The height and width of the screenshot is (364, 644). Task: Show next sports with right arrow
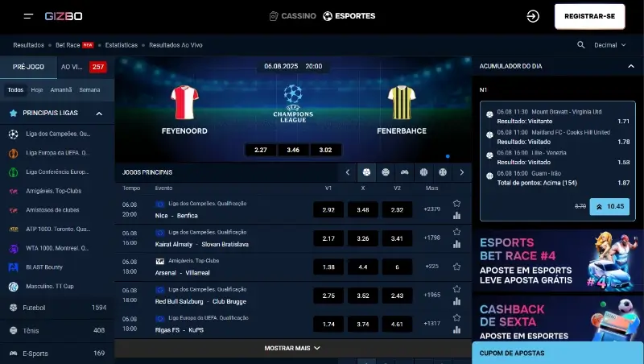[x=461, y=172]
